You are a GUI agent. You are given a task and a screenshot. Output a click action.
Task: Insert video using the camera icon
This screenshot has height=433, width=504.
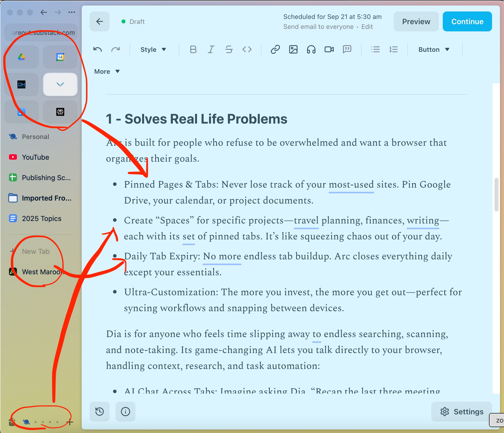(329, 50)
